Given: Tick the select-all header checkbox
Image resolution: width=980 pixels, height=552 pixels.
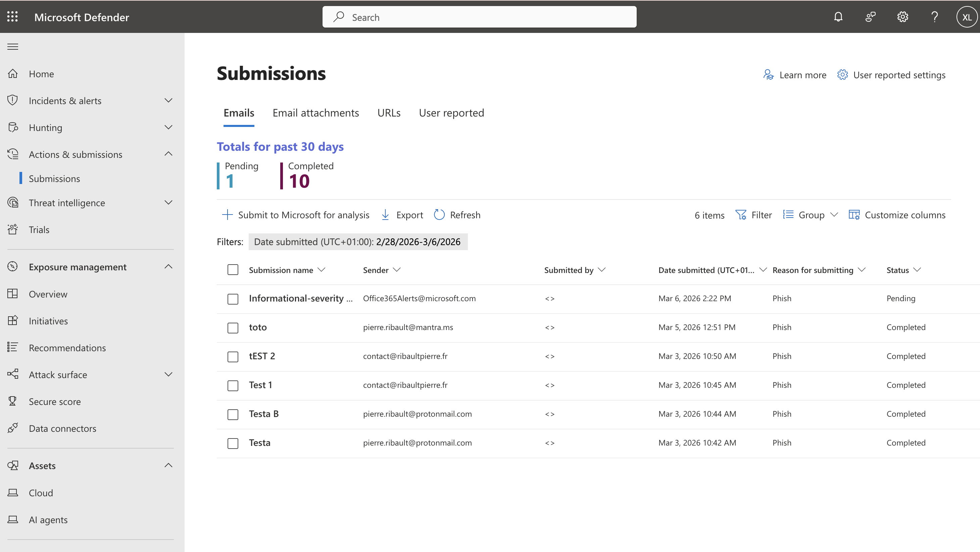Looking at the screenshot, I should coord(233,270).
